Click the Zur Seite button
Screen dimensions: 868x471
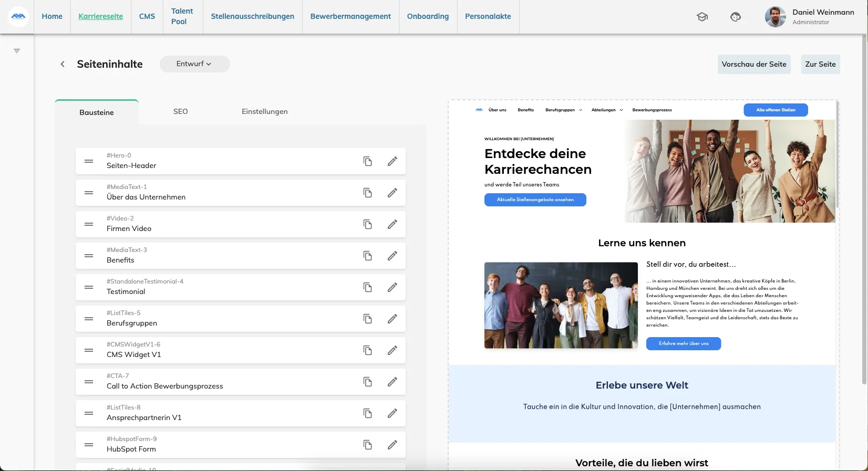tap(820, 64)
